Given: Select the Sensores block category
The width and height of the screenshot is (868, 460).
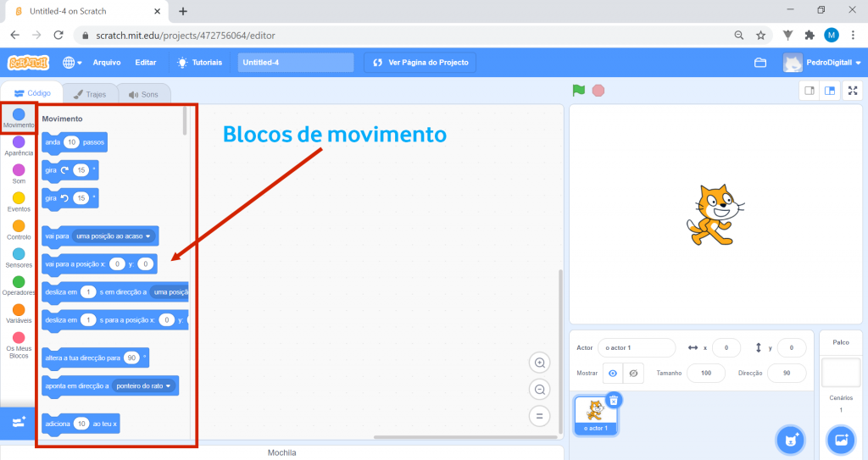Looking at the screenshot, I should 19,258.
